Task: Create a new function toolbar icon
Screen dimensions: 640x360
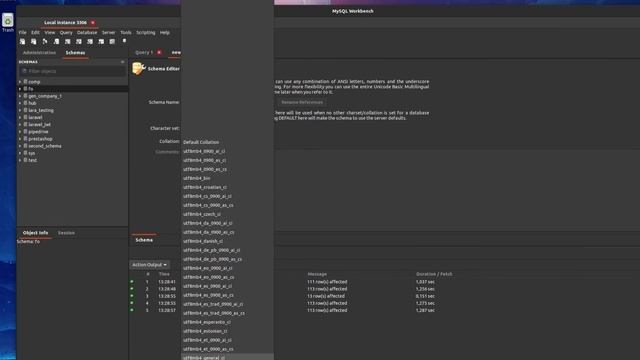Action: 101,41
